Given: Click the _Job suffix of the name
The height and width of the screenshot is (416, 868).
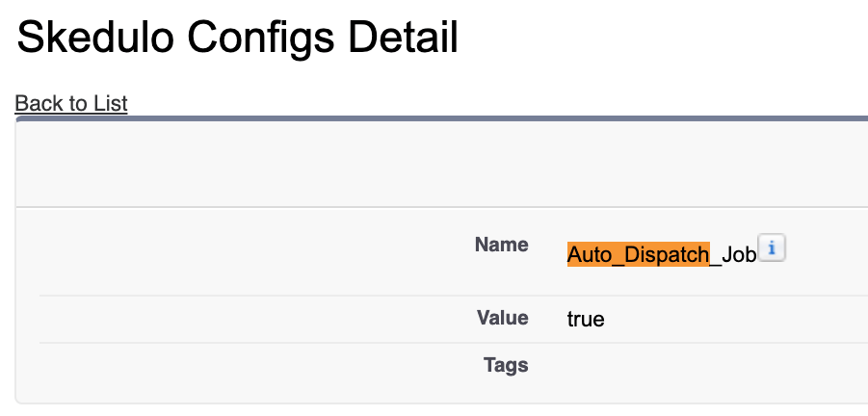Looking at the screenshot, I should [733, 254].
